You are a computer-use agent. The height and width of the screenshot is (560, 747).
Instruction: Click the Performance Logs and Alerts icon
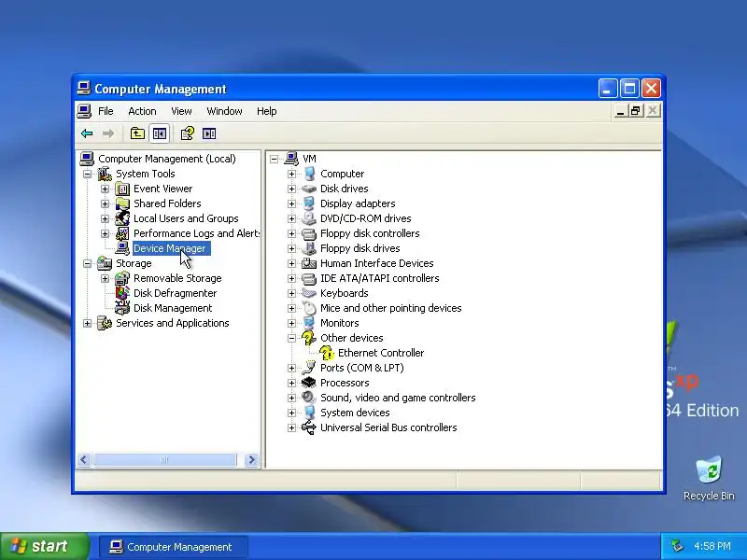(x=122, y=233)
